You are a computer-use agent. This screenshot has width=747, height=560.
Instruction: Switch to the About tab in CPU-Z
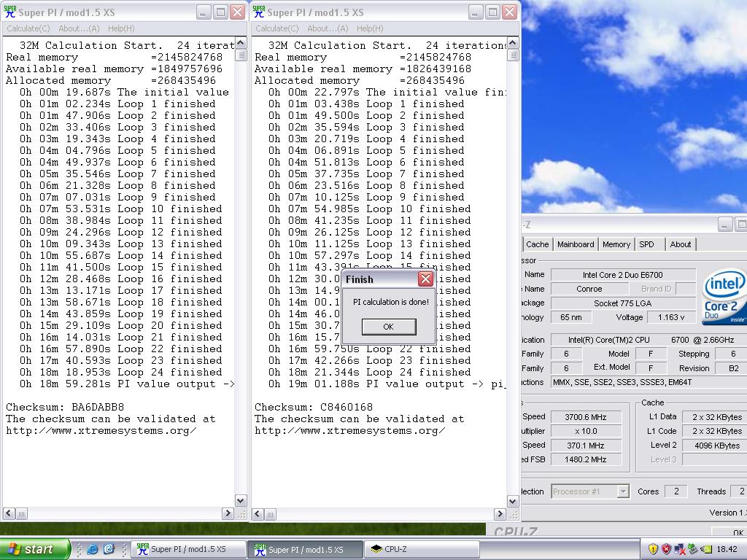(x=681, y=244)
